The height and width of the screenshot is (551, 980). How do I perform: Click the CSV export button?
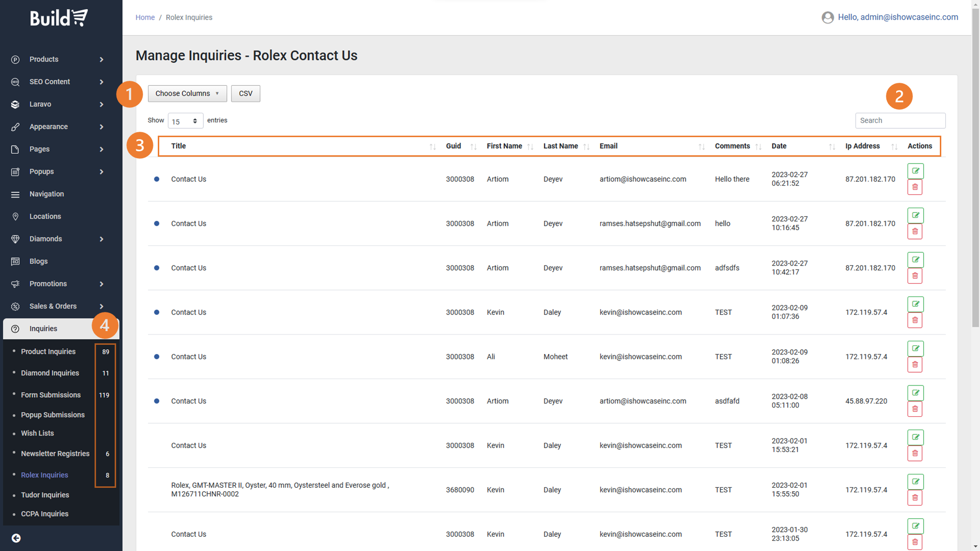coord(245,94)
